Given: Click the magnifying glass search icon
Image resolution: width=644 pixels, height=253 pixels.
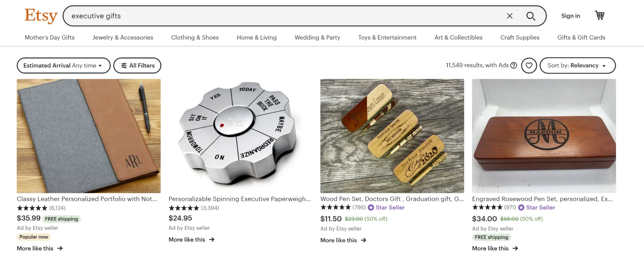Looking at the screenshot, I should point(530,16).
